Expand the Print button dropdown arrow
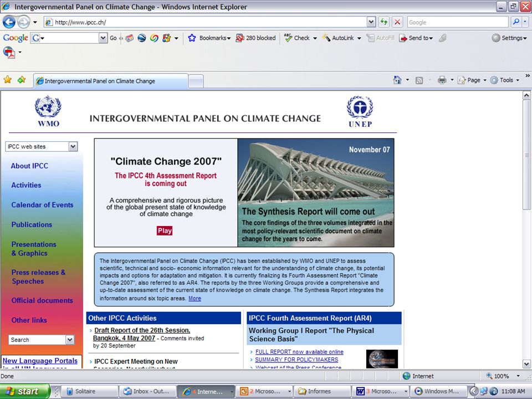This screenshot has width=532, height=399. 452,80
